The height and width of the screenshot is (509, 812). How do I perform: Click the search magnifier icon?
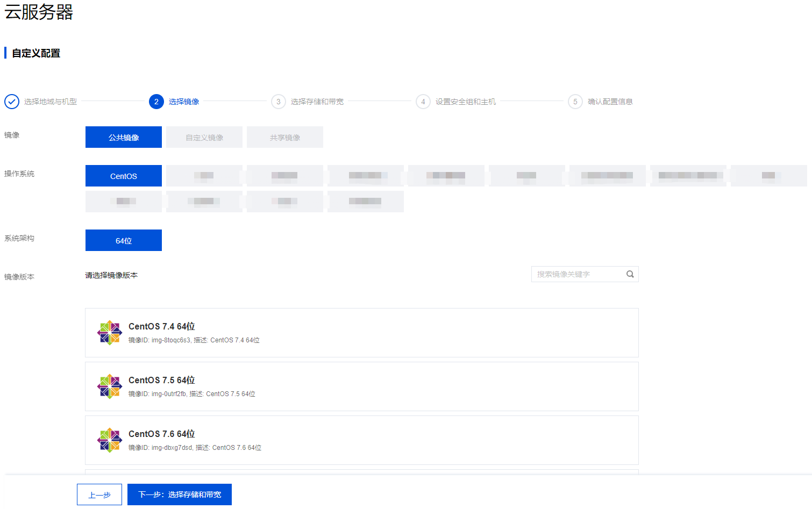click(x=630, y=274)
